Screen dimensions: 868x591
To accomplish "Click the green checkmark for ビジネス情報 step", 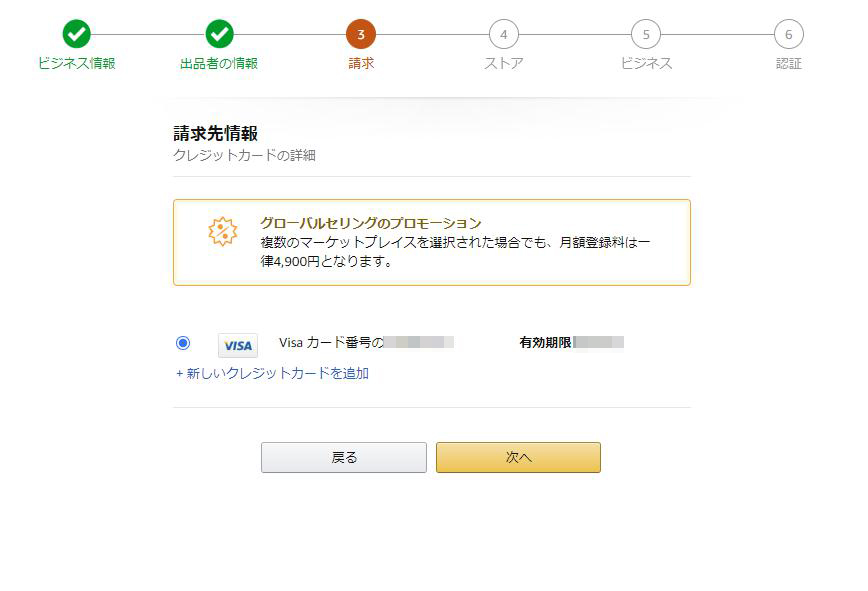I will point(76,34).
